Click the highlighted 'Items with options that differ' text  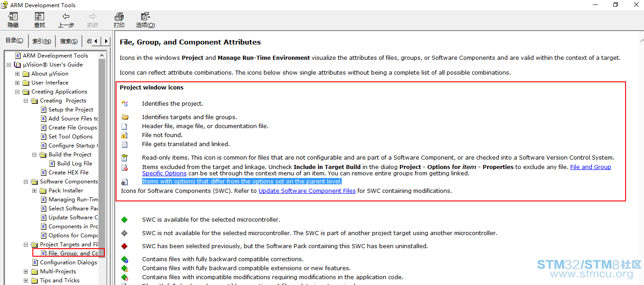(x=242, y=181)
